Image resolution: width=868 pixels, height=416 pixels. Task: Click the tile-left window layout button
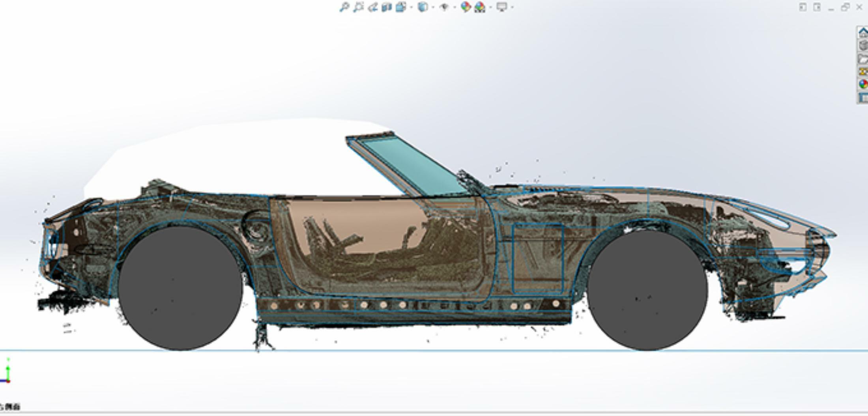(x=803, y=7)
